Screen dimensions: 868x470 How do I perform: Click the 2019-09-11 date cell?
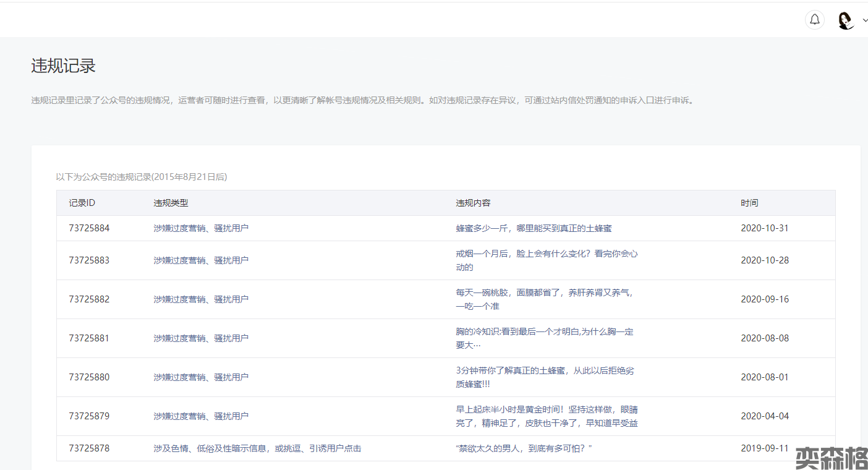765,448
